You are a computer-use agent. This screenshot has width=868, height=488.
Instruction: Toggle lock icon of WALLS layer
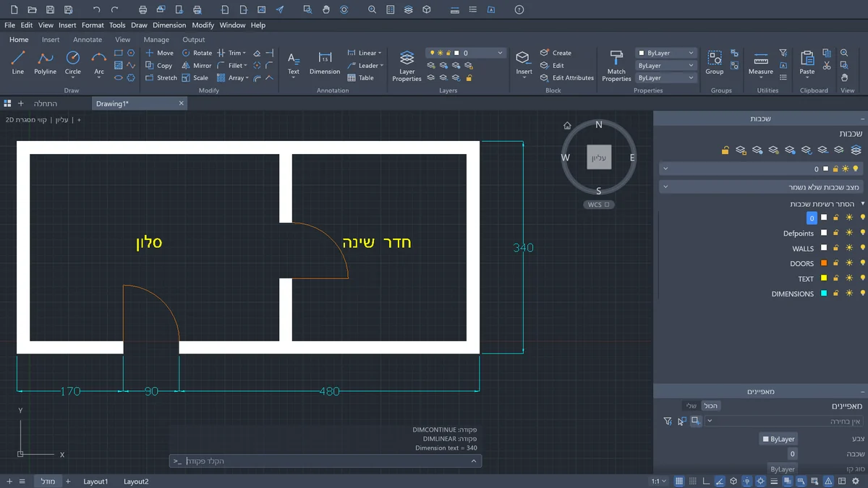836,248
